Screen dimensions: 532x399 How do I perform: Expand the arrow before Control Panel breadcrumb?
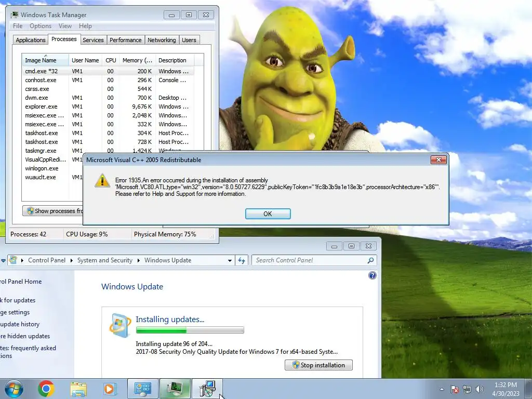[22, 260]
